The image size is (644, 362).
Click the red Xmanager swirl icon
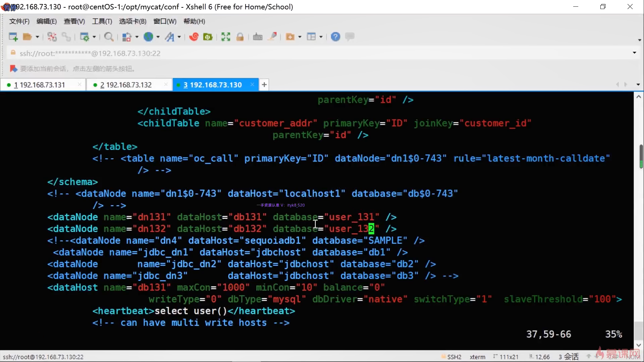coord(194,37)
